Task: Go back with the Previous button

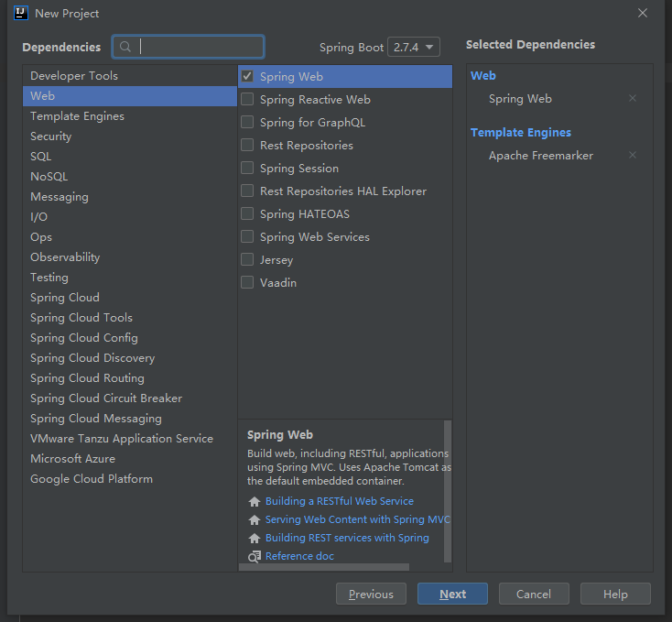Action: (371, 594)
